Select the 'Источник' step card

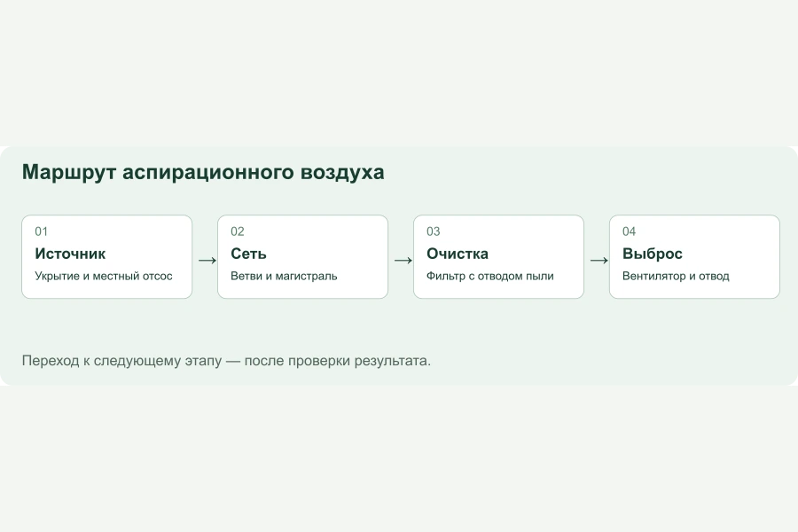[x=107, y=256]
